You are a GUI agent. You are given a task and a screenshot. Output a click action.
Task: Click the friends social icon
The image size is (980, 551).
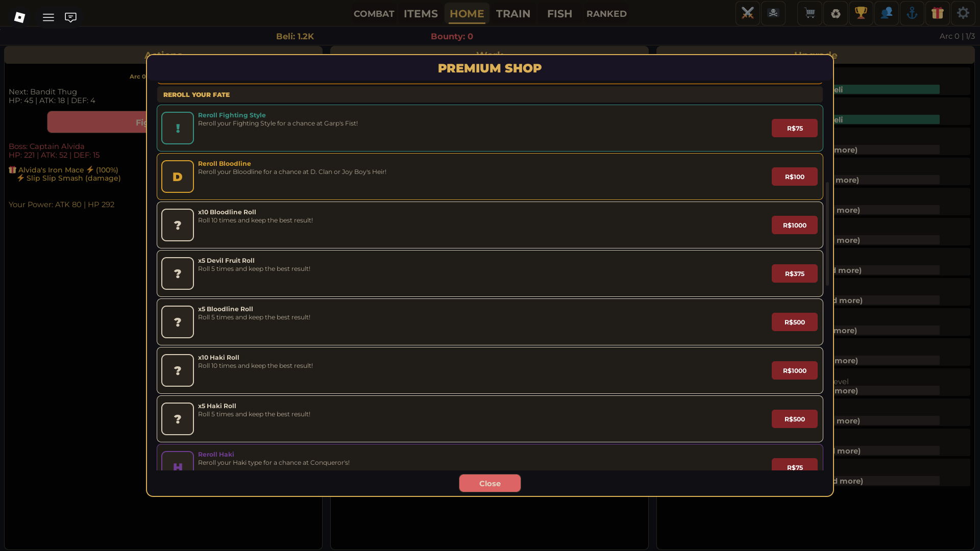tap(887, 13)
